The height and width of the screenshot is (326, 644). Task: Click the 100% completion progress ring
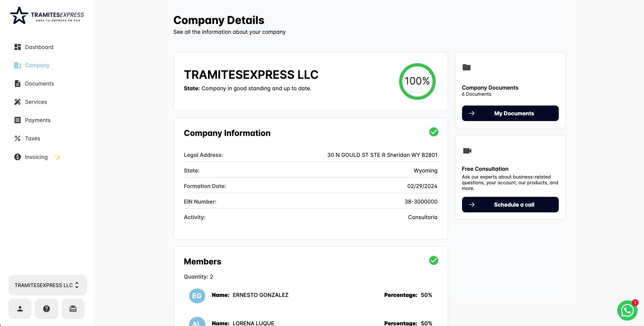[x=417, y=81]
